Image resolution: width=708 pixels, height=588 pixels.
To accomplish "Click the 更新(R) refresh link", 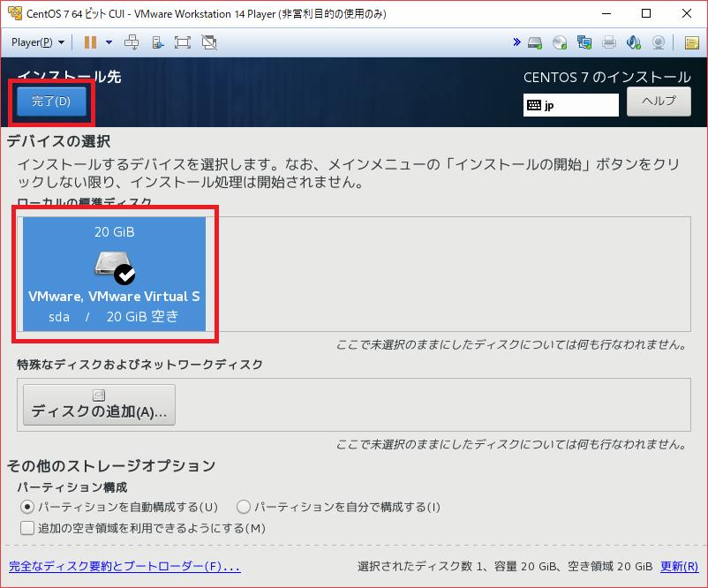I will click(x=679, y=566).
